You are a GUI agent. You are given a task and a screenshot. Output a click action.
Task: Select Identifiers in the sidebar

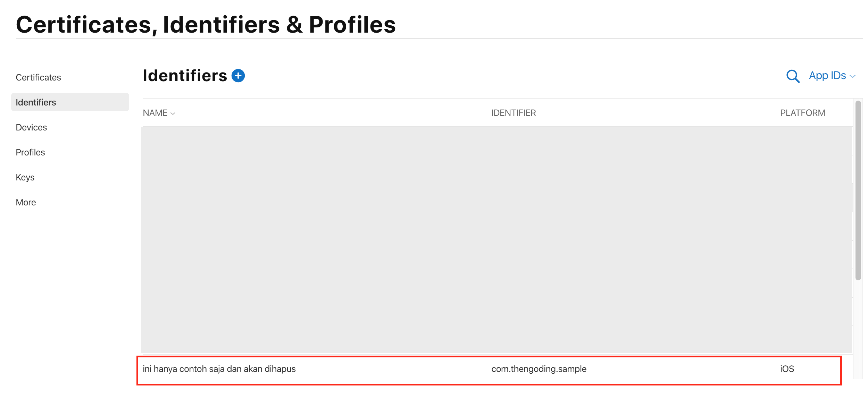click(36, 102)
